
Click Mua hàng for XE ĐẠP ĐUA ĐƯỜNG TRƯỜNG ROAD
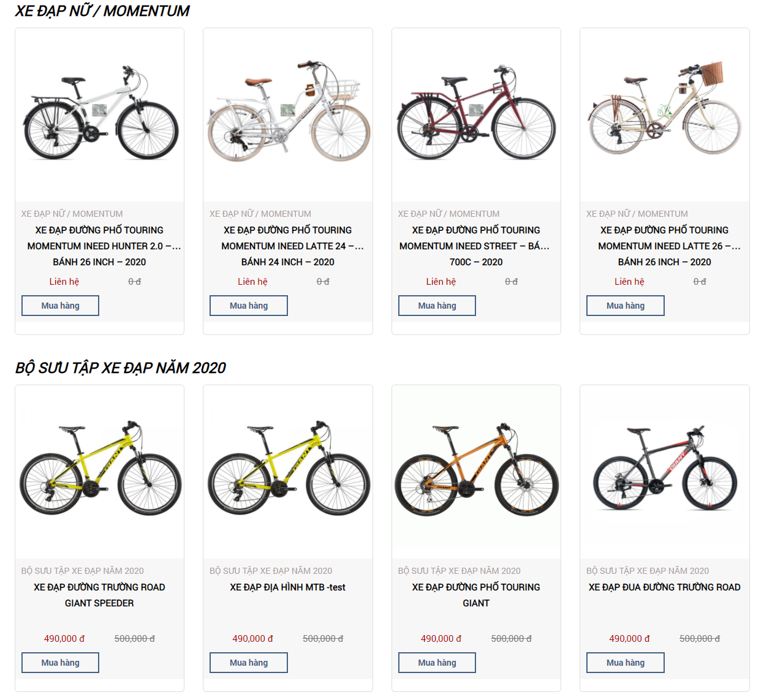(625, 663)
